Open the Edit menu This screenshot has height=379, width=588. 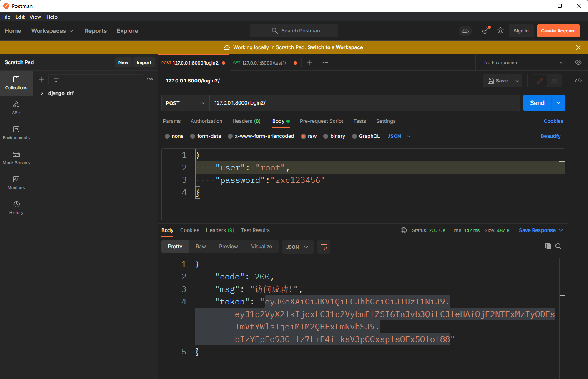point(20,17)
